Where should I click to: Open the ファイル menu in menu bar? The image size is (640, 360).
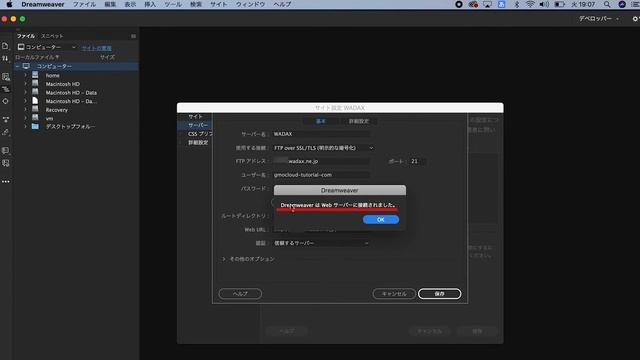coord(84,4)
